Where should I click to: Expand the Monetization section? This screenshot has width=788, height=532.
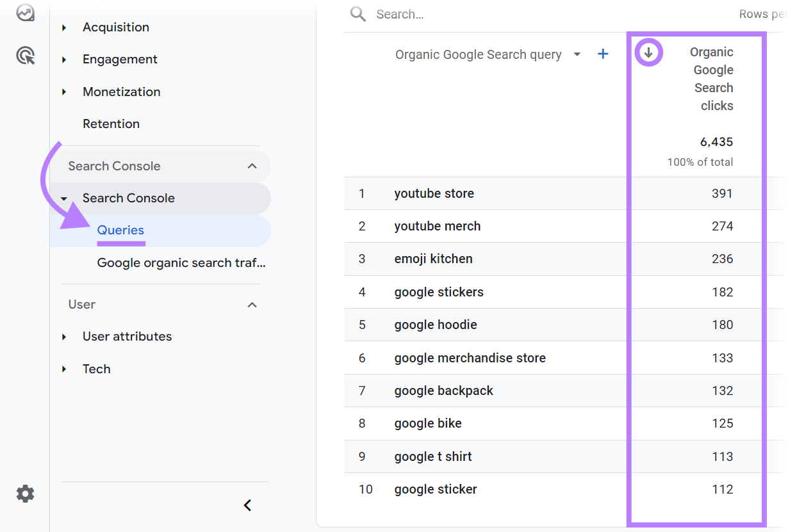(x=64, y=92)
